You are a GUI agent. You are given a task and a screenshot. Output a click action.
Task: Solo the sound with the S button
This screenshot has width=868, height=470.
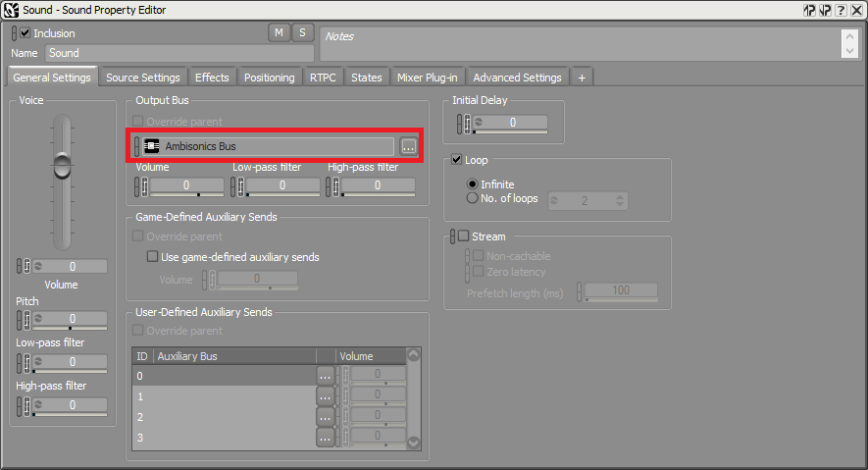coord(302,32)
